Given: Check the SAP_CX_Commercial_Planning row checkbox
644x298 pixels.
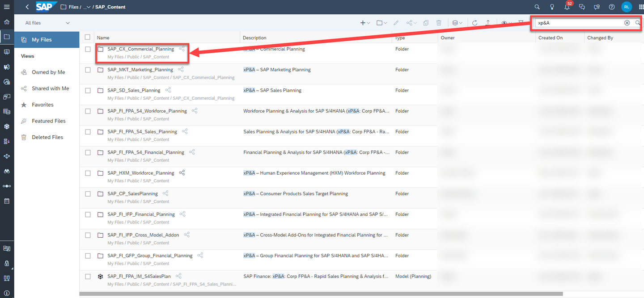Looking at the screenshot, I should (88, 49).
